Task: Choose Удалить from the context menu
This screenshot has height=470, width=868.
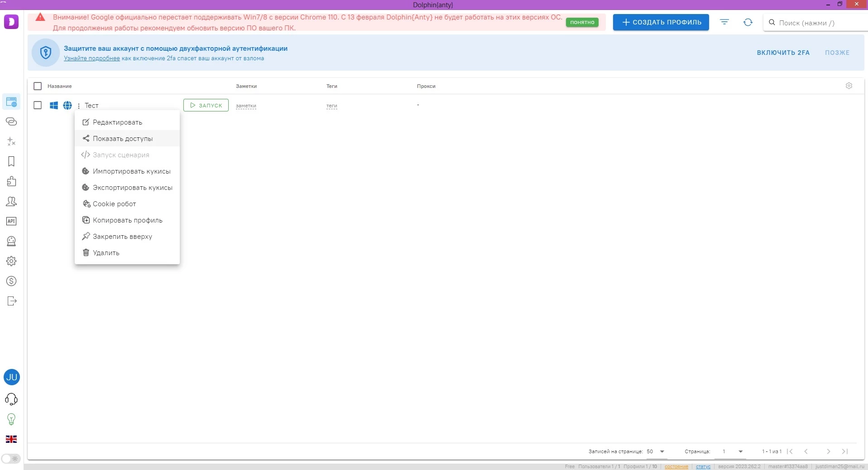Action: (127, 253)
